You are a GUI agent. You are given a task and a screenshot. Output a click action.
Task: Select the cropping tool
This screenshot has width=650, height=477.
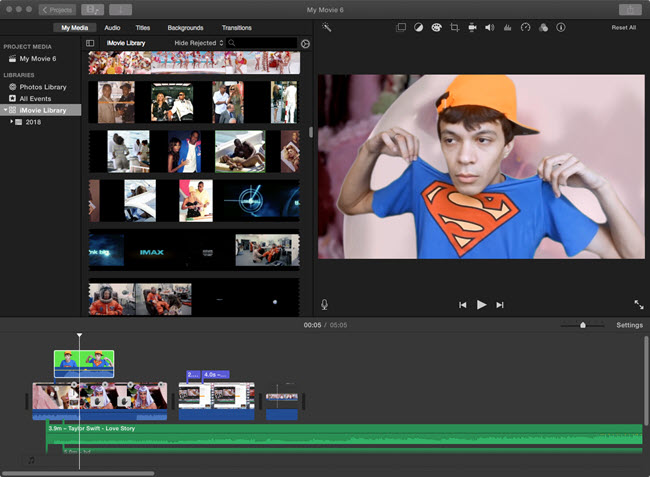[454, 28]
